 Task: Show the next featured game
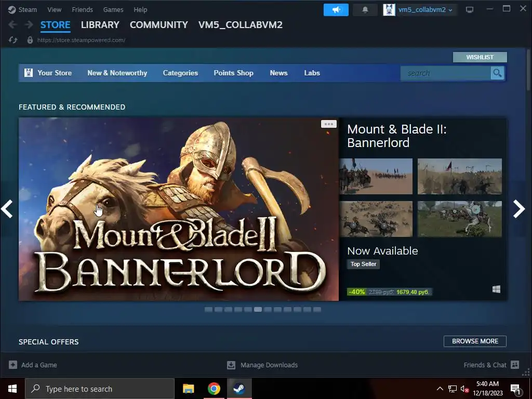(x=519, y=209)
